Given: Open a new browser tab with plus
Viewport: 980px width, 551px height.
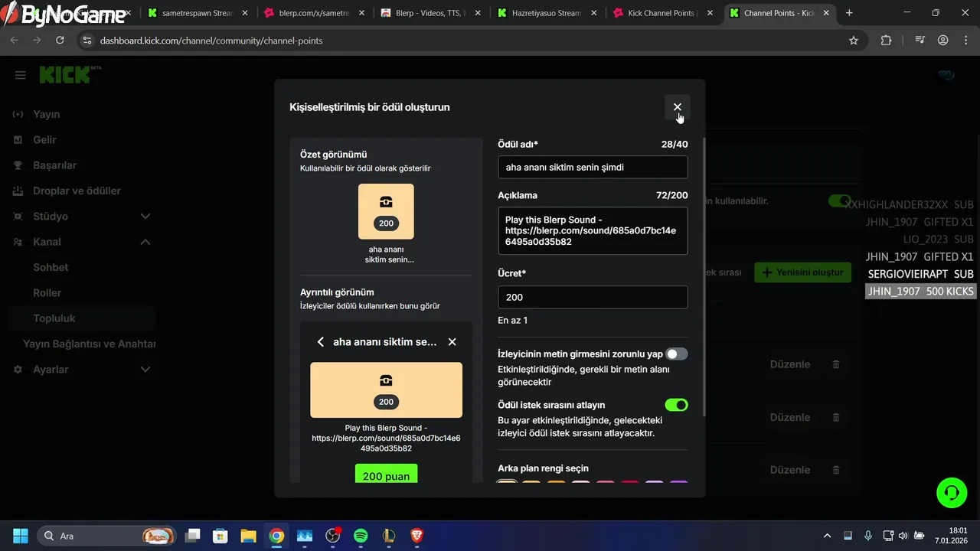Looking at the screenshot, I should coord(849,13).
